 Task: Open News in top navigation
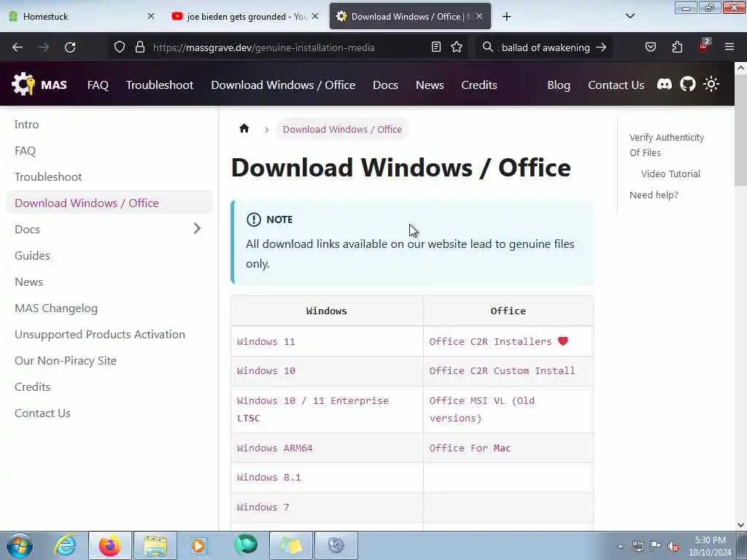[x=429, y=85]
